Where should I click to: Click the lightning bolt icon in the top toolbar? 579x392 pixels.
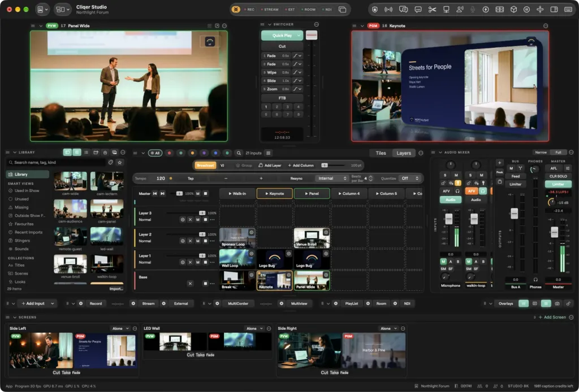[486, 10]
